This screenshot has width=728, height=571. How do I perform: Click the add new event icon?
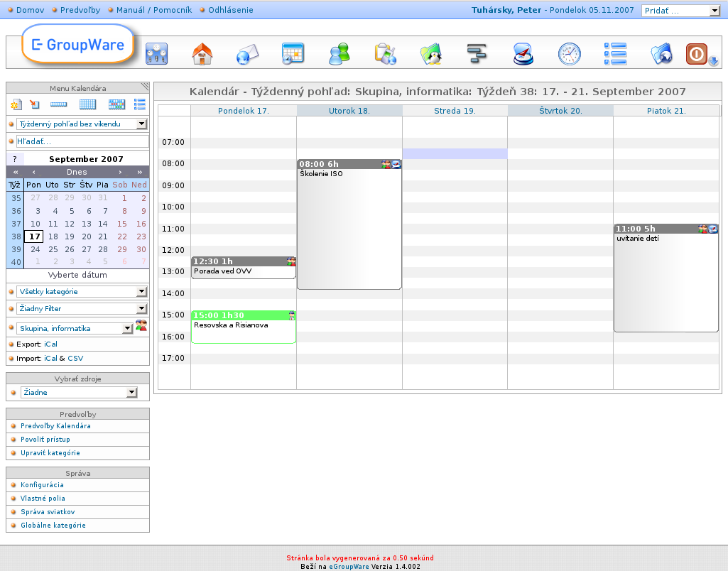16,104
